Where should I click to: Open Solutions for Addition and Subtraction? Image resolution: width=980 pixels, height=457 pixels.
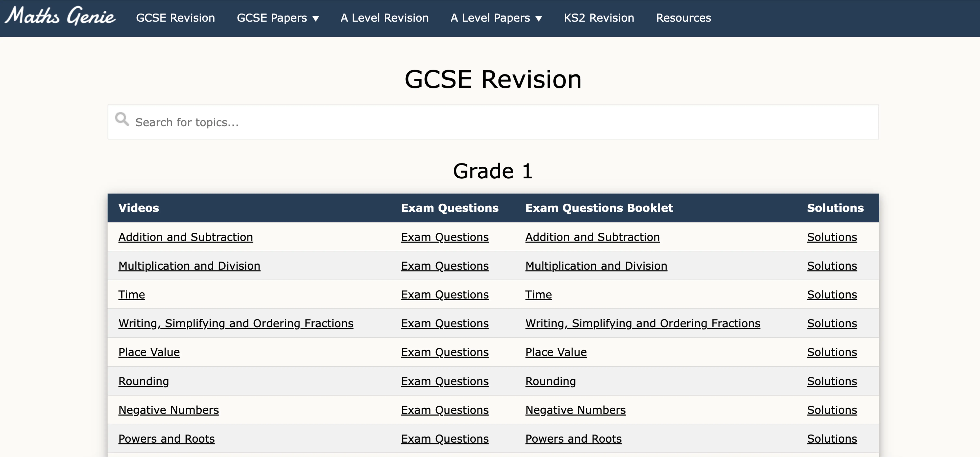832,237
